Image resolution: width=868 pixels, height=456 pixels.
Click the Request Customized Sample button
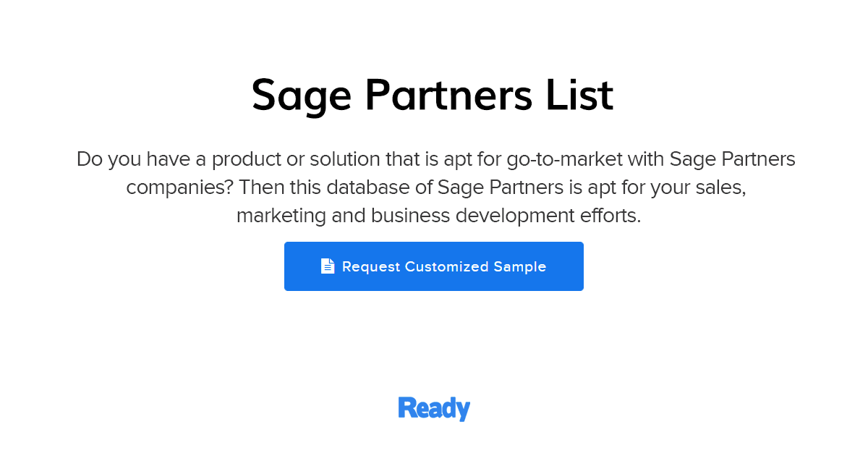coord(434,266)
